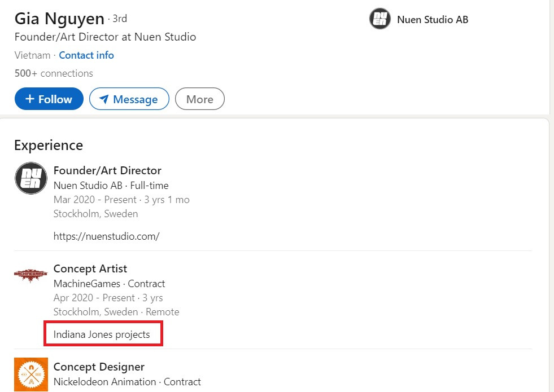The width and height of the screenshot is (554, 392).
Task: Open the MachineGames company logo
Action: 31,275
